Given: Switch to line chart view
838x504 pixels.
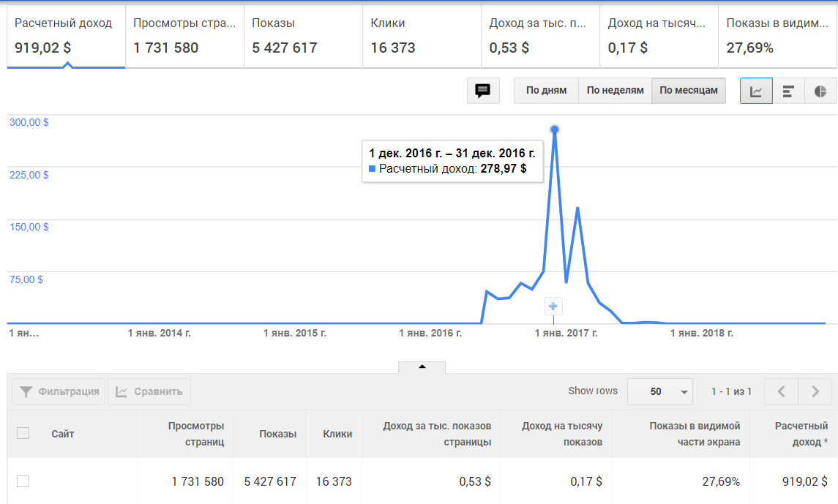Looking at the screenshot, I should pos(756,91).
